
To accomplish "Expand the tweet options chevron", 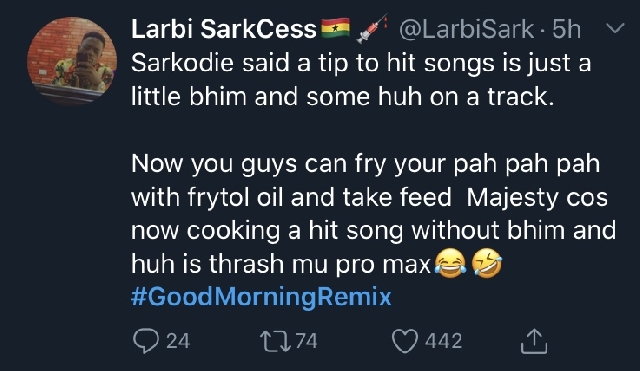I will pos(615,29).
